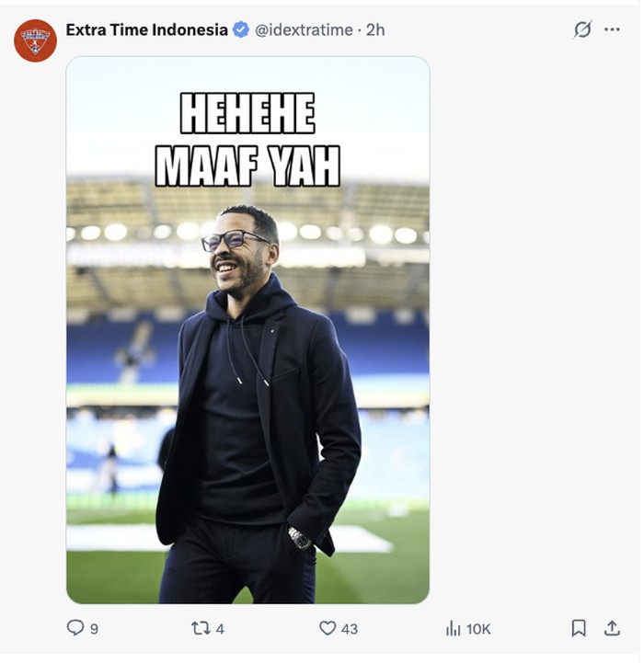Open the three-dot More options menu
Viewport: 644px width, 663px height.
tap(612, 29)
